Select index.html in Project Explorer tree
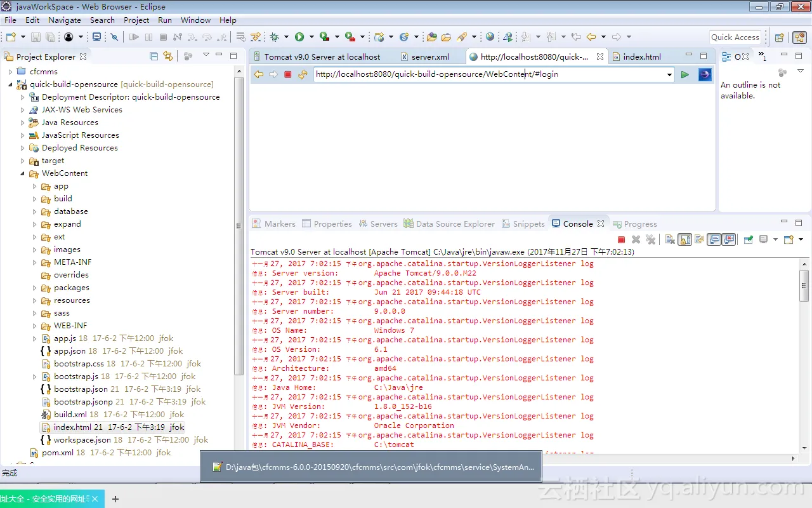 point(113,427)
